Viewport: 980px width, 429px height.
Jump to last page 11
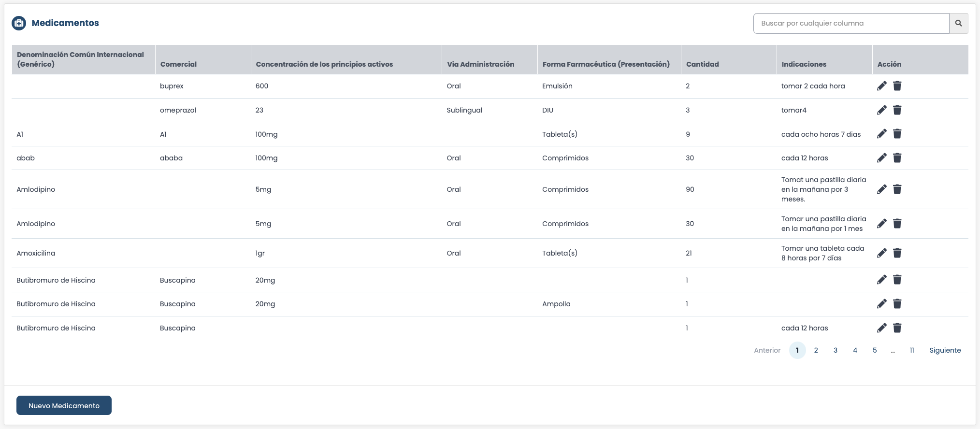coord(912,350)
